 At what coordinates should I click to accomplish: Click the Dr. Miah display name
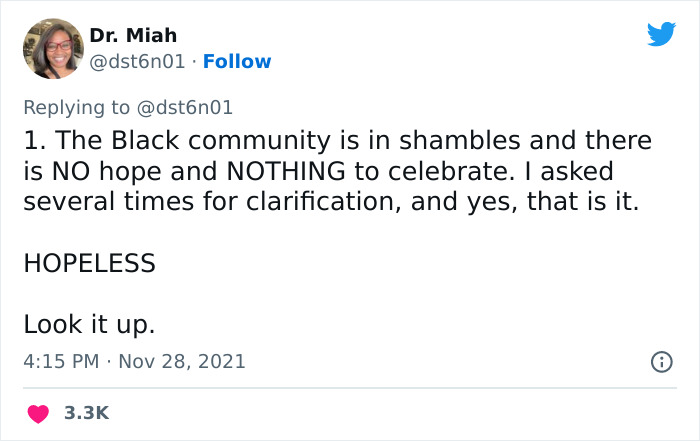click(x=132, y=36)
